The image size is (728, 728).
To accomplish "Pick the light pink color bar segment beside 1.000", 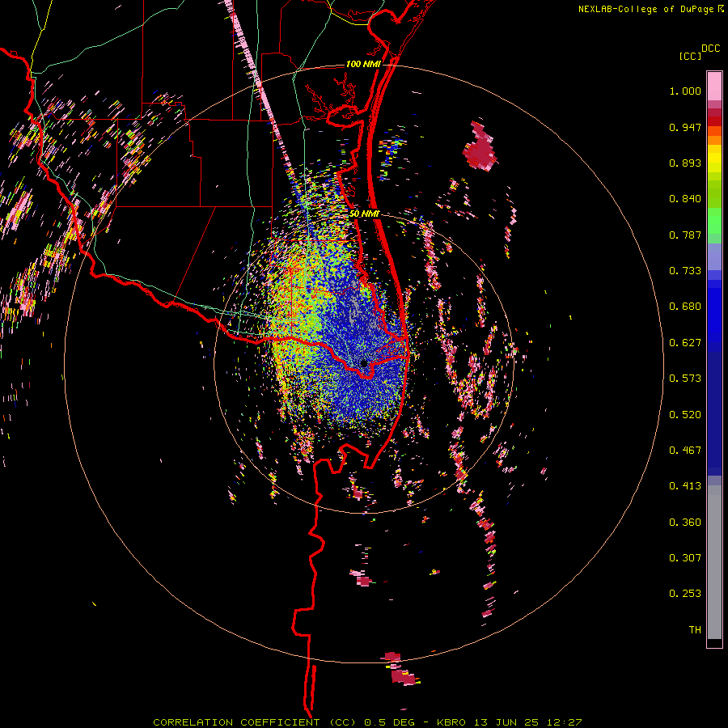I will (x=714, y=87).
